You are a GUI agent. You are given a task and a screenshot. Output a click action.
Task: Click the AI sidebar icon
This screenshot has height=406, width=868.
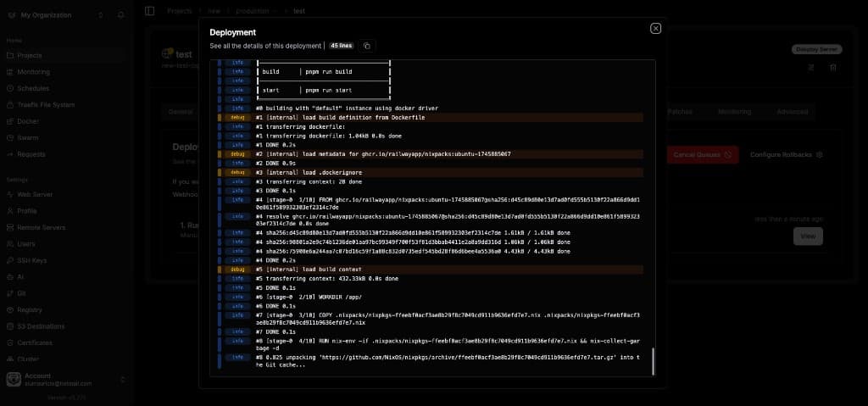[10, 277]
